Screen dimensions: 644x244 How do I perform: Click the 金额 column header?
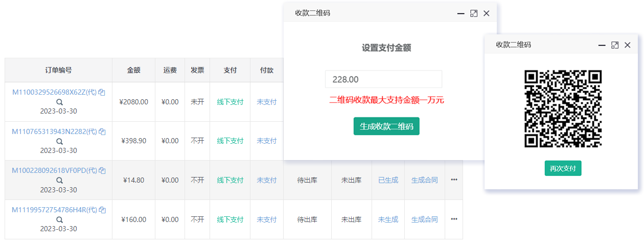point(133,70)
